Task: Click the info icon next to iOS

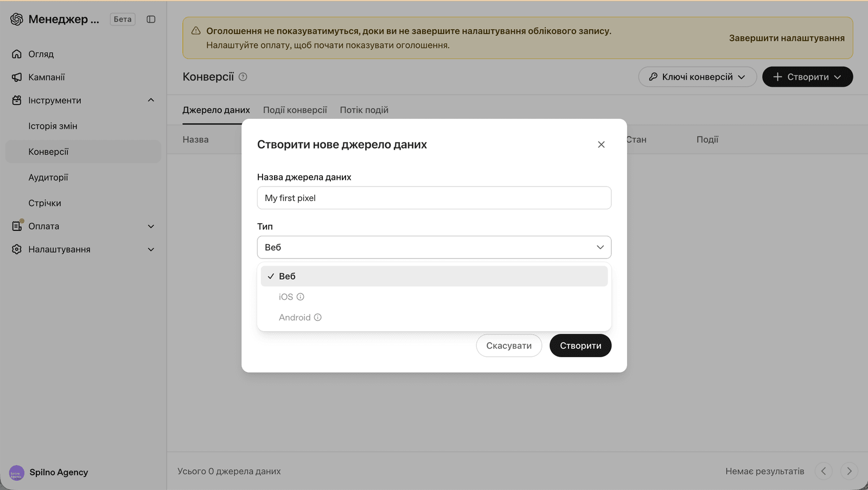Action: pos(300,297)
